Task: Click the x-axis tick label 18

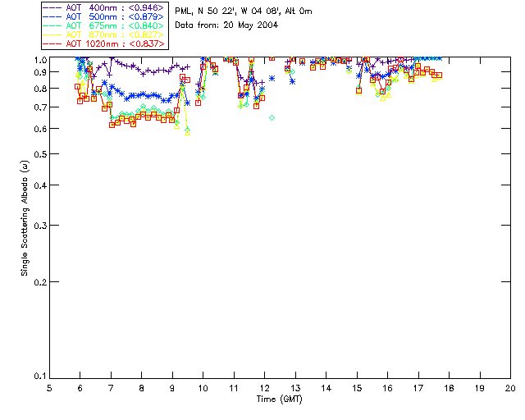Action: (x=449, y=388)
